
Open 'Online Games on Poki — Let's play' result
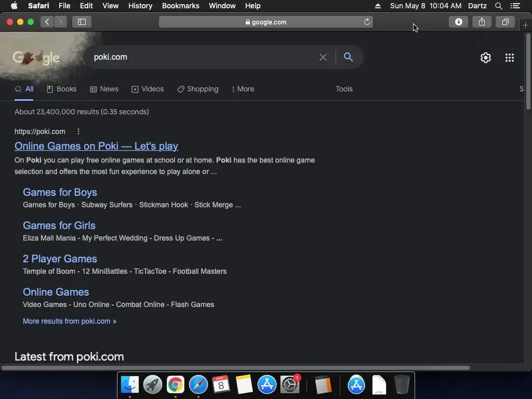[x=96, y=146]
